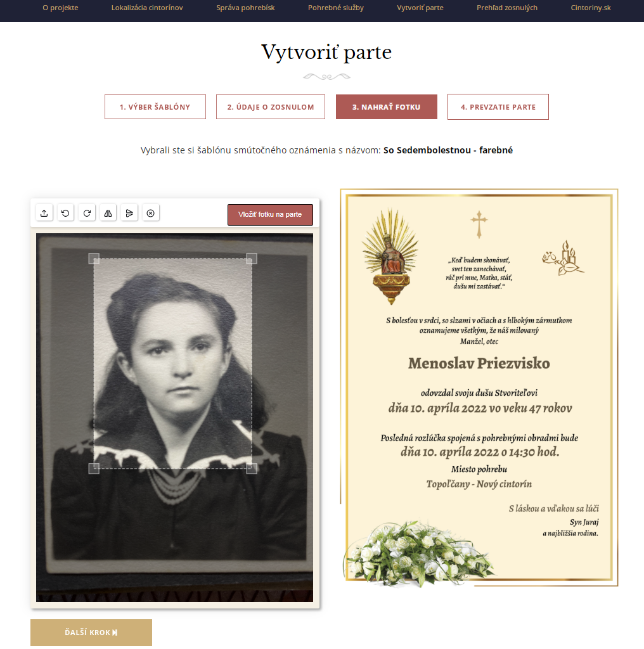
Task: Open Lokalizácia cintorínov in navigation
Action: [x=147, y=8]
